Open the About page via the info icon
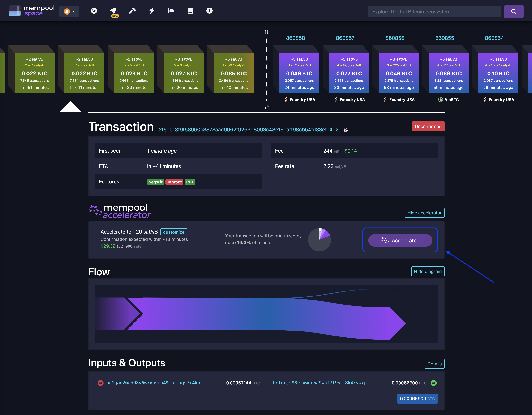The width and height of the screenshot is (532, 415). [209, 11]
